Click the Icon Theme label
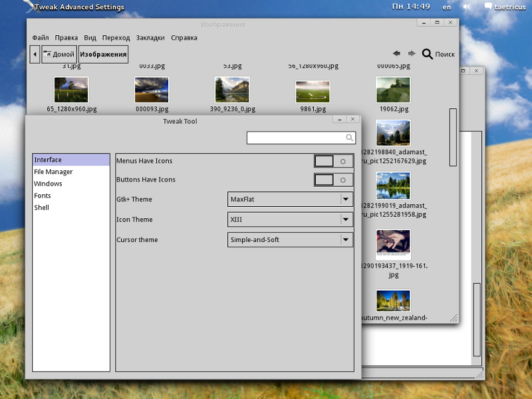 134,219
